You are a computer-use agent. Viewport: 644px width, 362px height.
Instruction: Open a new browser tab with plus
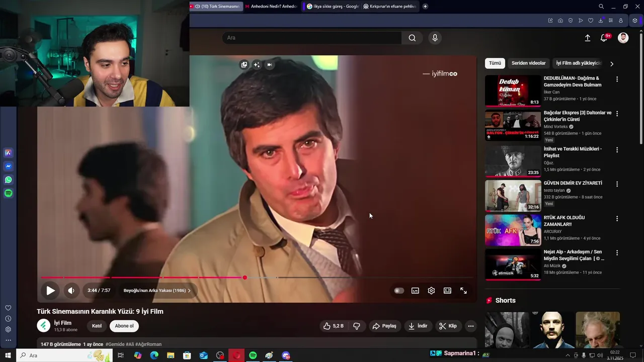pos(425,7)
